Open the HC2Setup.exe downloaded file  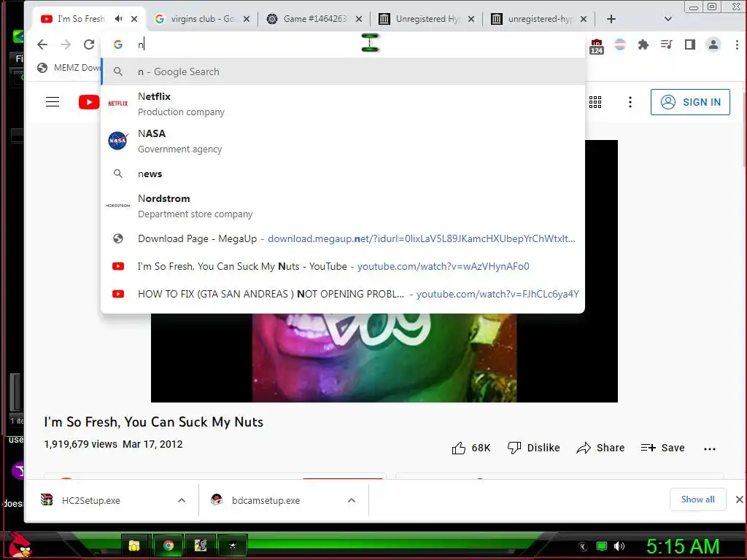(90, 500)
